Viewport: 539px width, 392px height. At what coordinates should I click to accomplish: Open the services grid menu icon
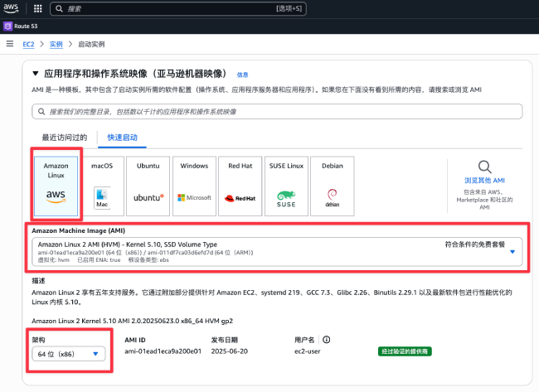[38, 8]
